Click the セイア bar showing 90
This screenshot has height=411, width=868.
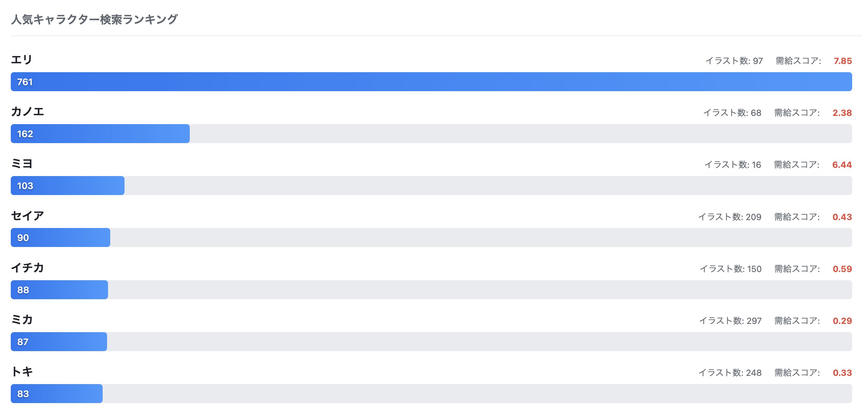click(60, 238)
